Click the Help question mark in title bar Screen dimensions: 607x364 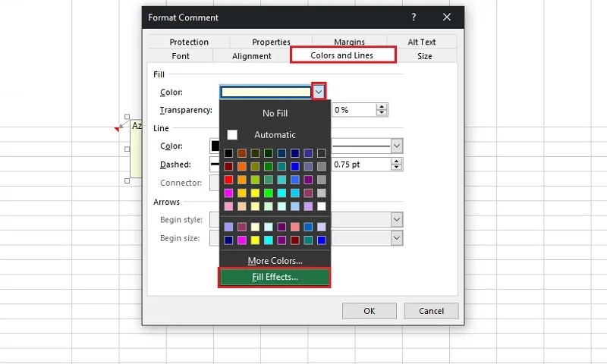coord(414,17)
